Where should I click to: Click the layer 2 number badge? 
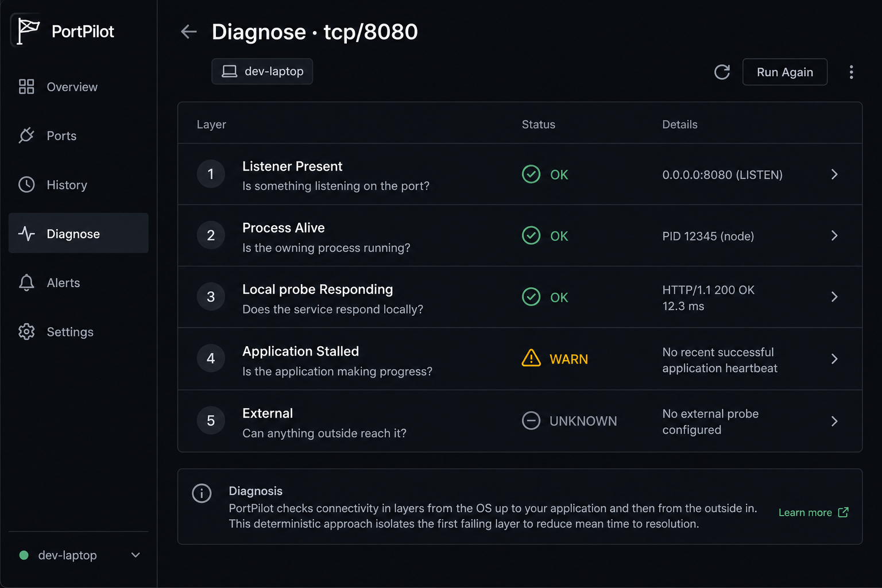pos(211,235)
